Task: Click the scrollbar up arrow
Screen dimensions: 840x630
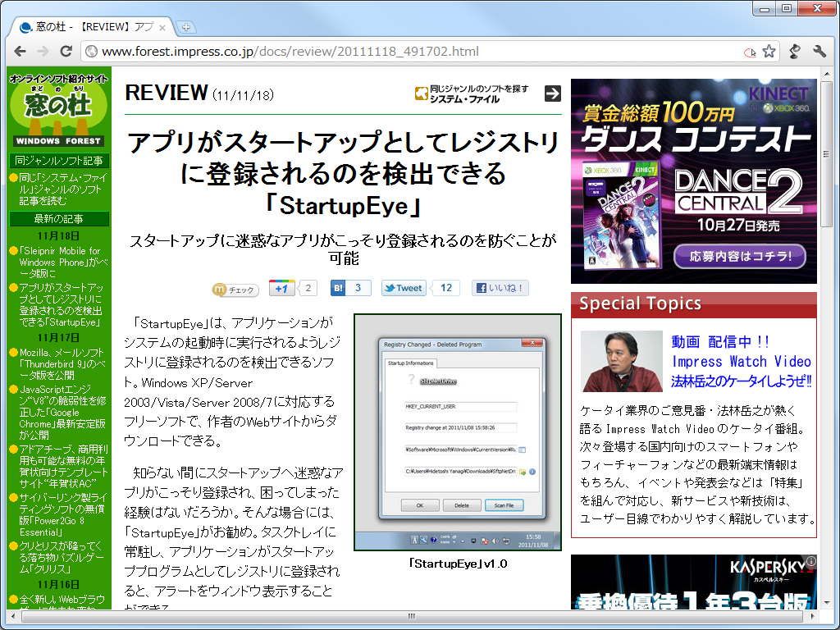Action: 826,72
